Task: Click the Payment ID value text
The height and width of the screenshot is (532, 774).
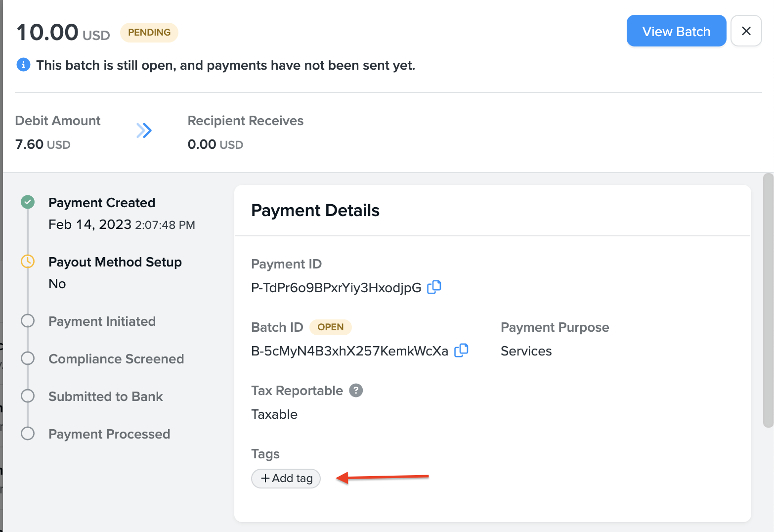Action: tap(336, 288)
